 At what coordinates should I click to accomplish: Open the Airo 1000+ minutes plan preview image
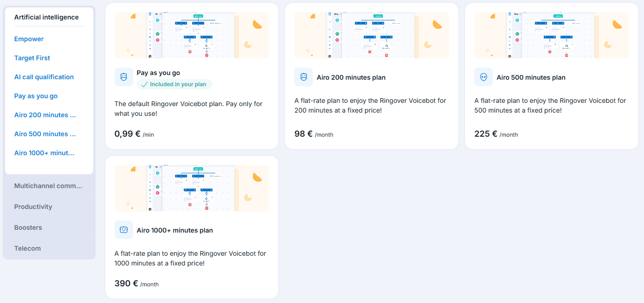click(x=192, y=188)
